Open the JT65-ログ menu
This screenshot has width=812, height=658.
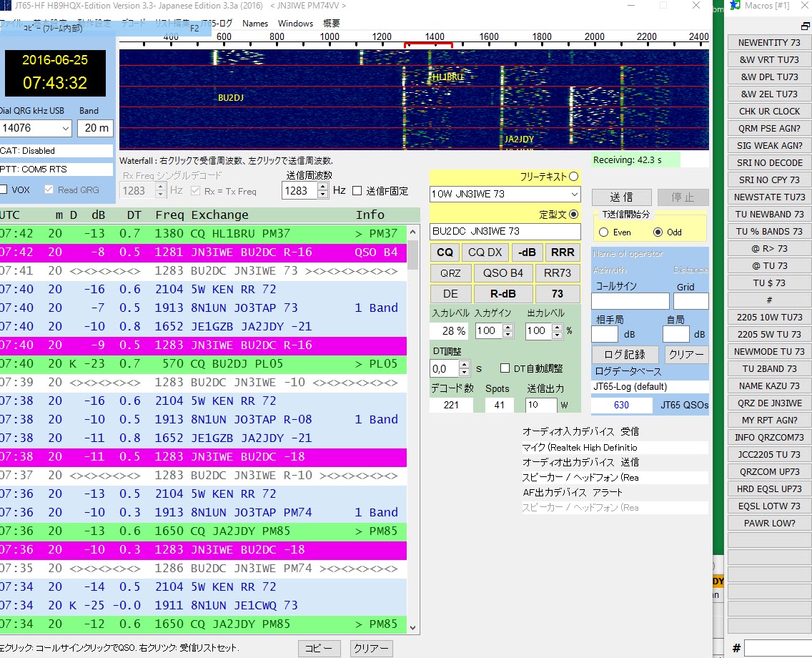(x=217, y=24)
